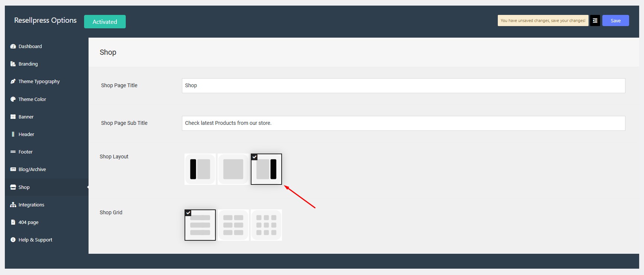Open the Header settings menu item

(26, 135)
